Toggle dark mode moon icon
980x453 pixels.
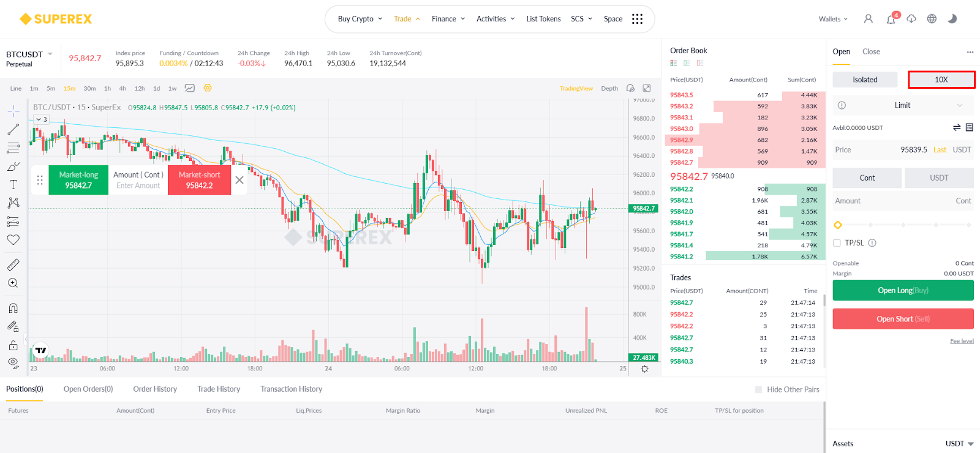[x=952, y=19]
